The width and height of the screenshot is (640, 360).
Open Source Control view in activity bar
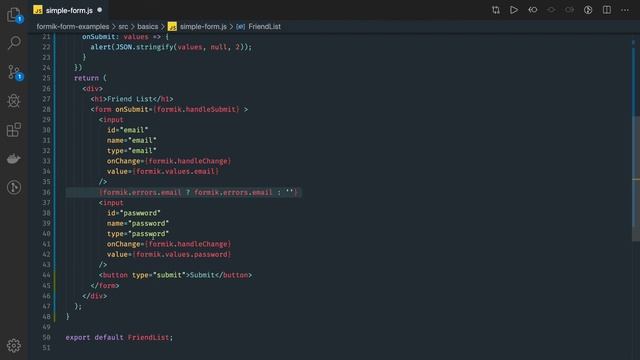coord(15,72)
